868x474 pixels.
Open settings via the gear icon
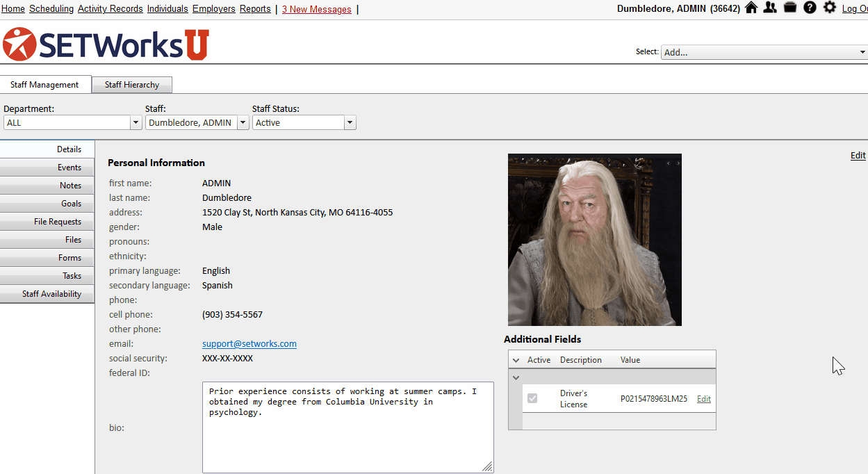[x=830, y=8]
